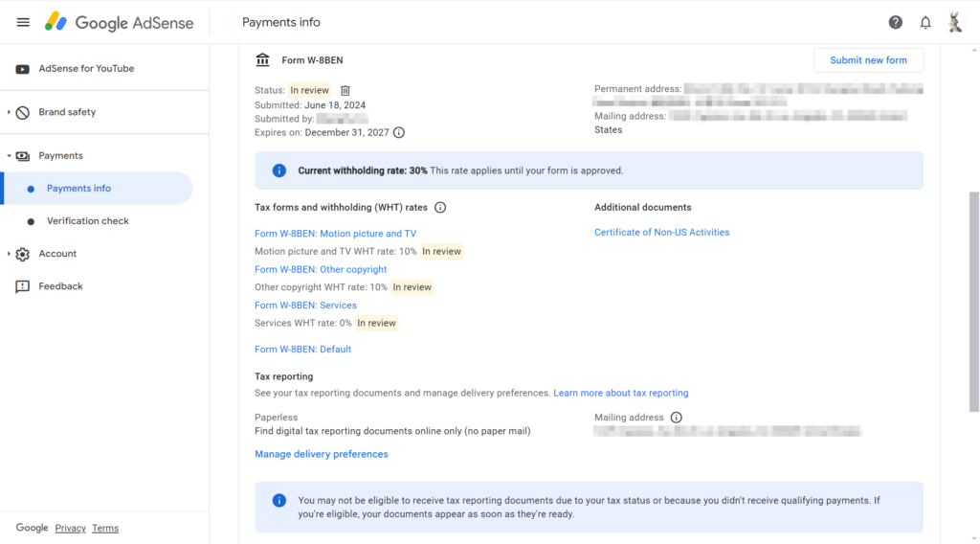Select Payments in sidebar

pyautogui.click(x=60, y=156)
